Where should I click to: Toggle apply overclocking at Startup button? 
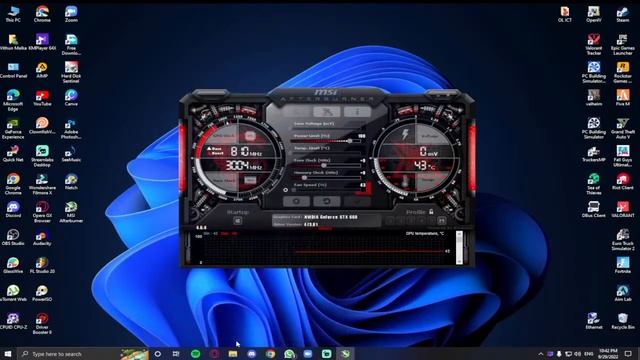tap(238, 221)
